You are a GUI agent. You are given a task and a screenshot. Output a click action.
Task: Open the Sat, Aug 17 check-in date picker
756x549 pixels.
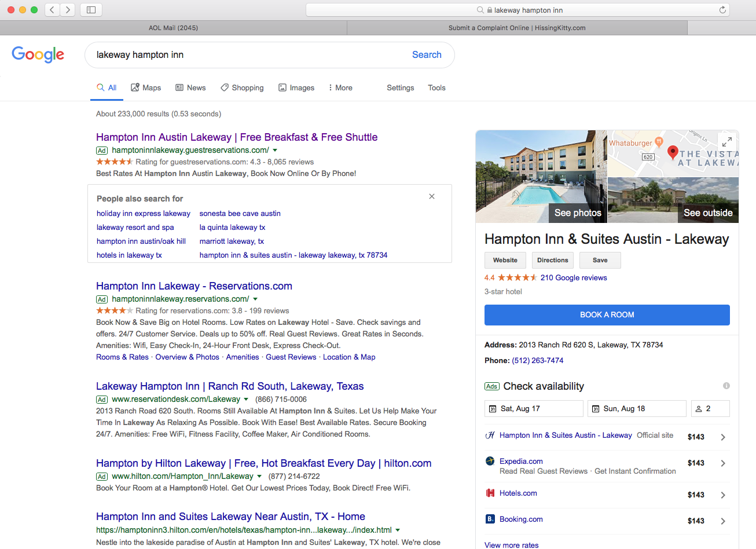click(x=533, y=409)
